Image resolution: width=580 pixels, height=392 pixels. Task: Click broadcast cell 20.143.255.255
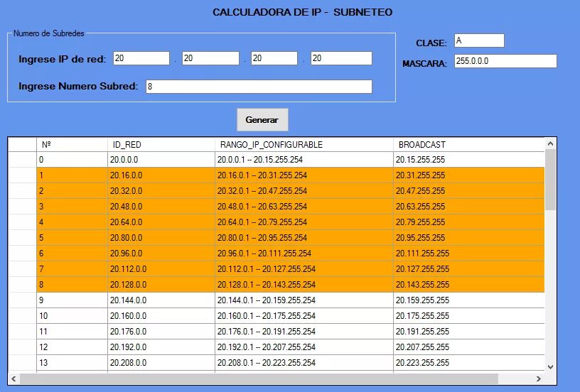[x=469, y=285]
